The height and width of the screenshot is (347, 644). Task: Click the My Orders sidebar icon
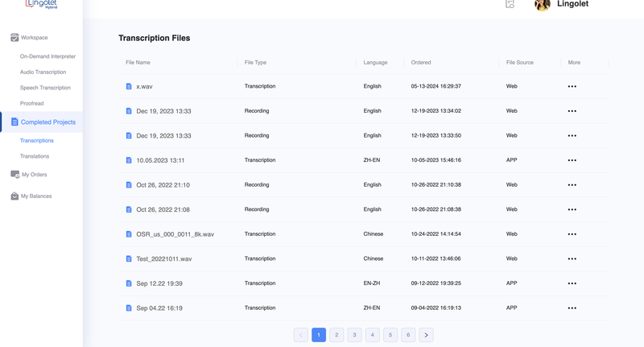14,175
